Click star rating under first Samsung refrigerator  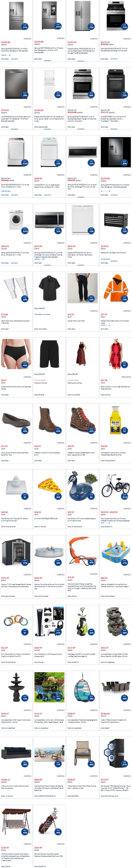5,55
